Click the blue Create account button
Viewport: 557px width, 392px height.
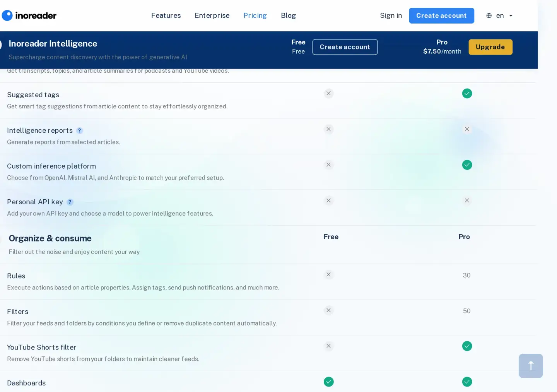click(x=441, y=15)
